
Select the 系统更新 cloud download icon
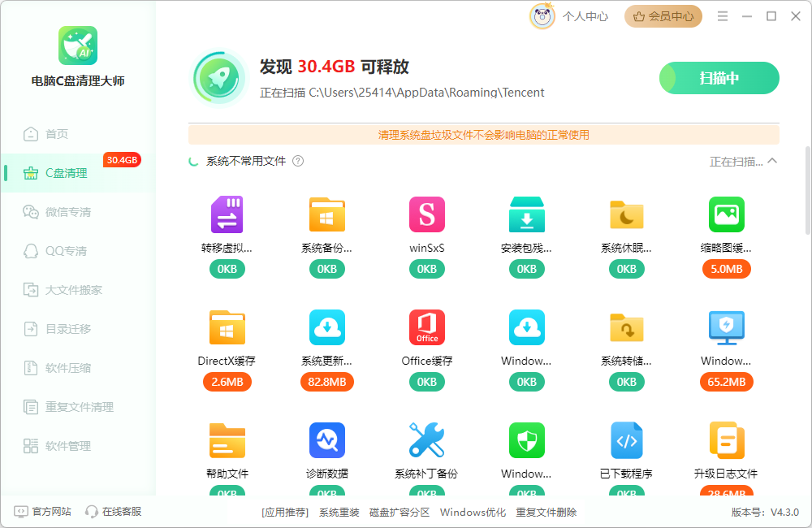click(x=326, y=327)
